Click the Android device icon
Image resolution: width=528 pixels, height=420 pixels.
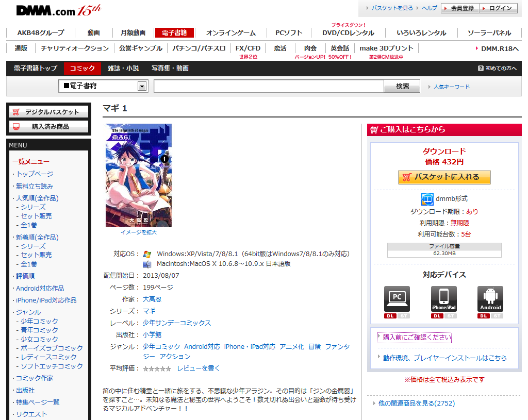[490, 299]
